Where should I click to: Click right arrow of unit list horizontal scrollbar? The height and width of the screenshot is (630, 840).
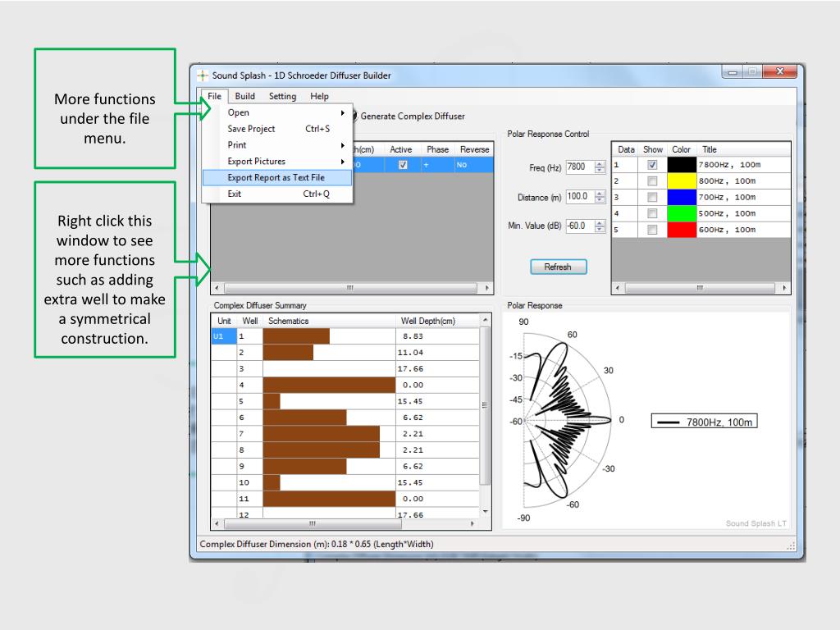pyautogui.click(x=486, y=288)
